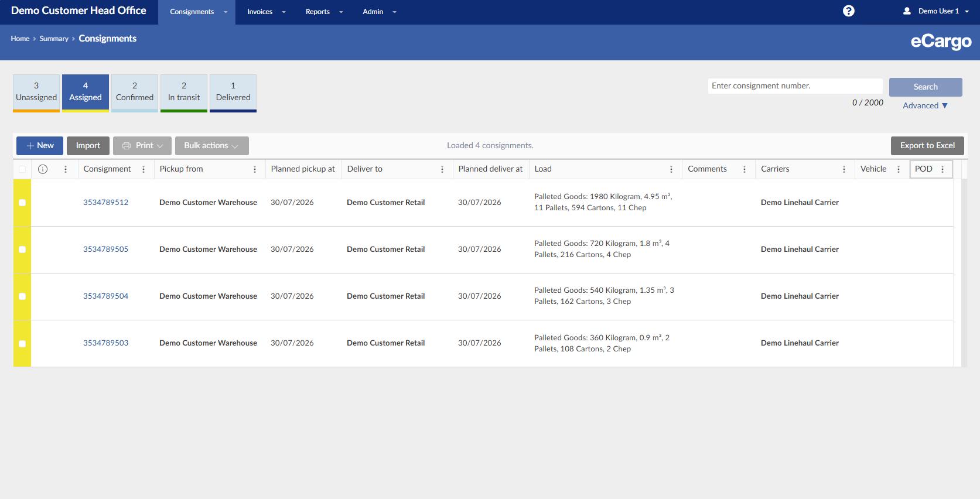Viewport: 980px width, 499px height.
Task: Open Consignment column options menu
Action: (144, 169)
